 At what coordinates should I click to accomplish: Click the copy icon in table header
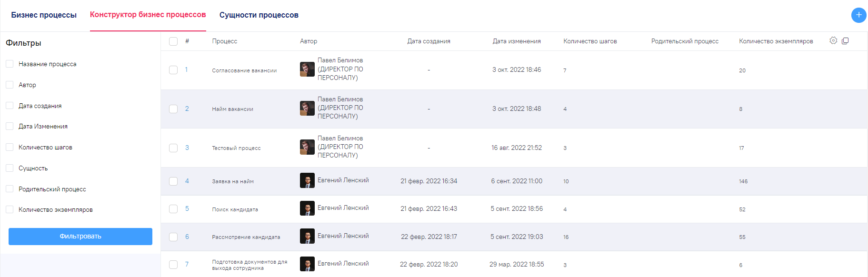click(x=845, y=41)
